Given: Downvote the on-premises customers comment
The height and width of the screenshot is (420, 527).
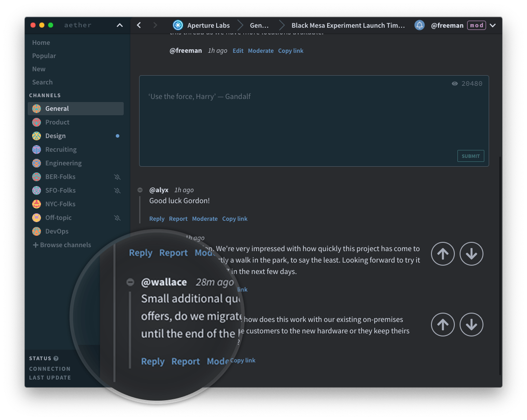Looking at the screenshot, I should tap(471, 325).
